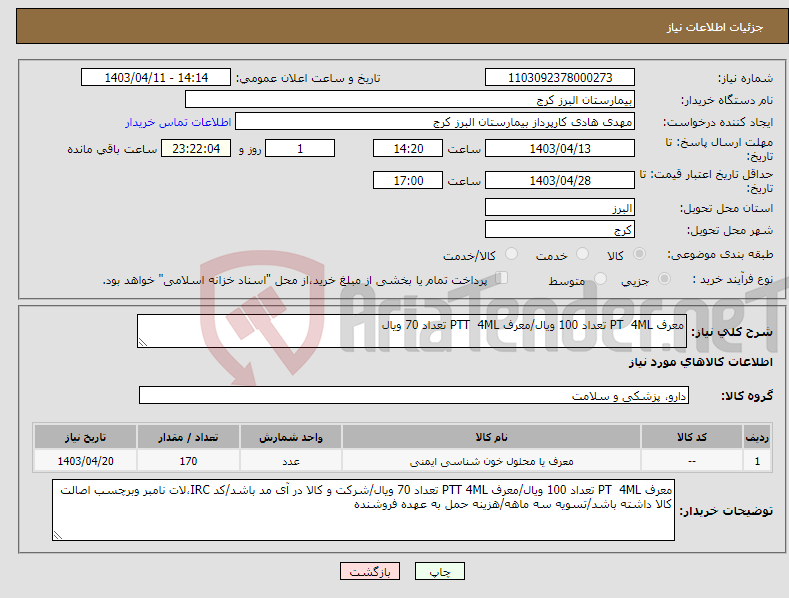
Task: Click the price validity time 17:00
Action: pyautogui.click(x=408, y=180)
